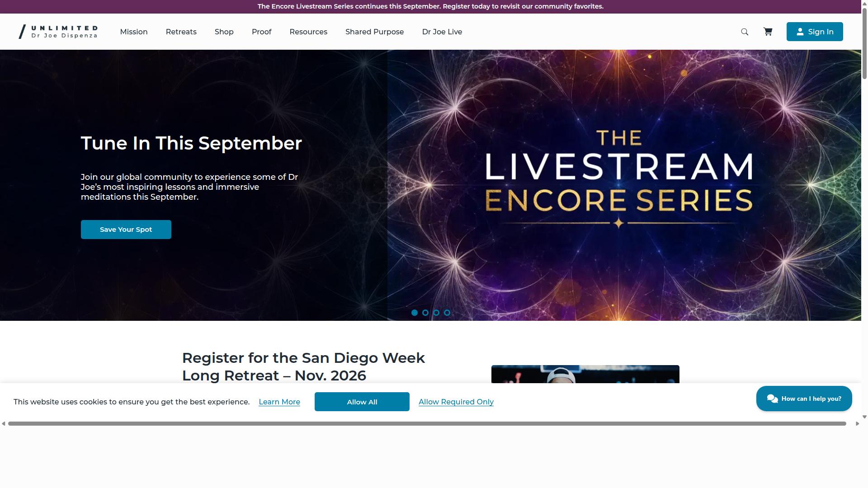Click 'Register for the San Diego Week Long Retreat' heading
The height and width of the screenshot is (488, 868).
tap(303, 366)
